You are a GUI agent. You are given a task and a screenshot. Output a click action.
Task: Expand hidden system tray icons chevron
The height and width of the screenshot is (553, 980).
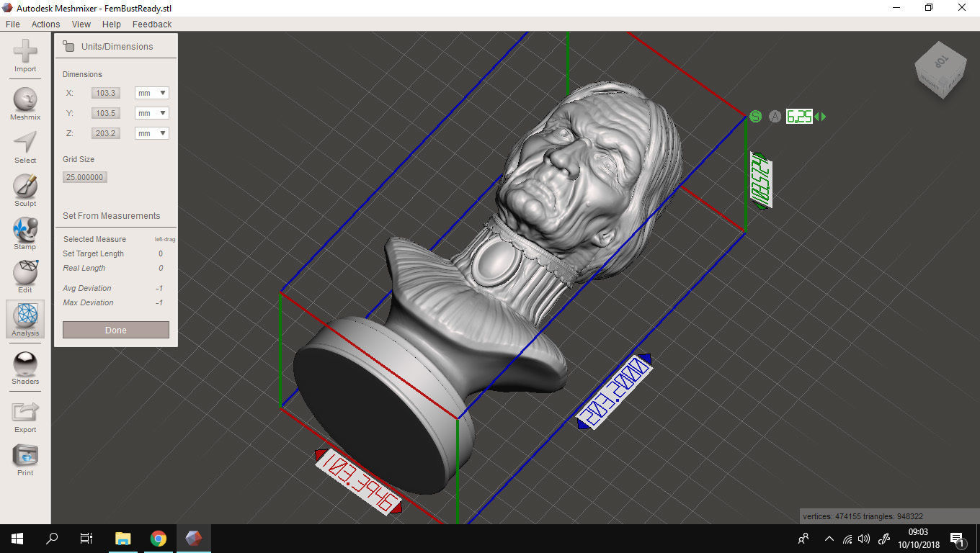pyautogui.click(x=829, y=539)
